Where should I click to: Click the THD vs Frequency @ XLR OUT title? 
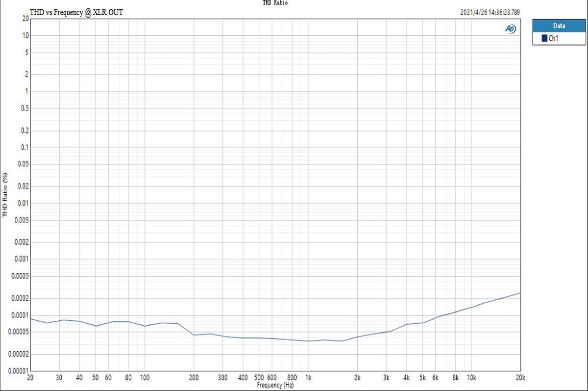coord(76,12)
